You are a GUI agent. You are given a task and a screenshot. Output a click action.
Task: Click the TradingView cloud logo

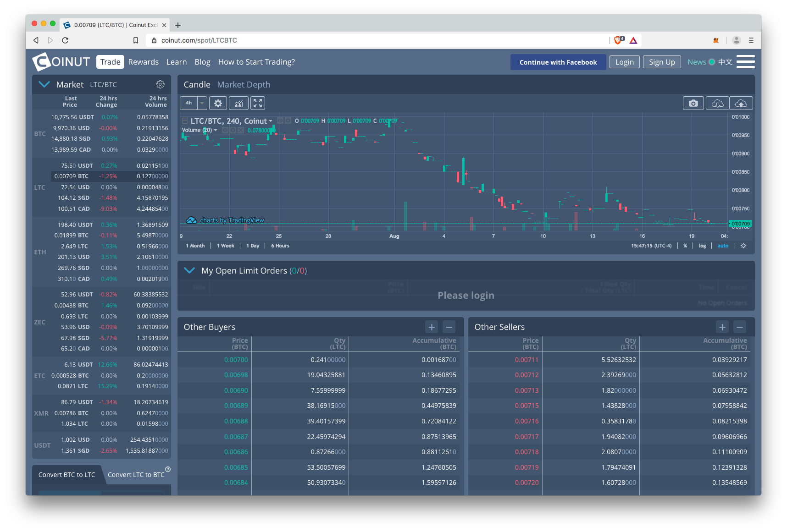[191, 220]
